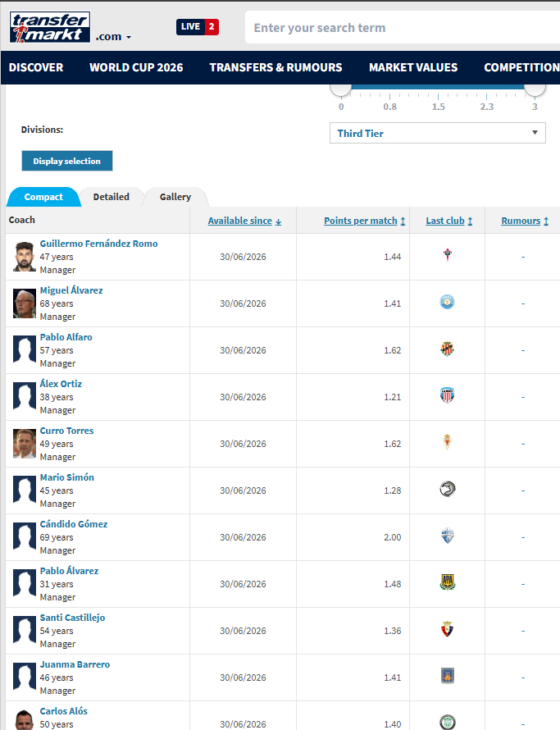Click the right handle of the range slider

click(x=535, y=88)
